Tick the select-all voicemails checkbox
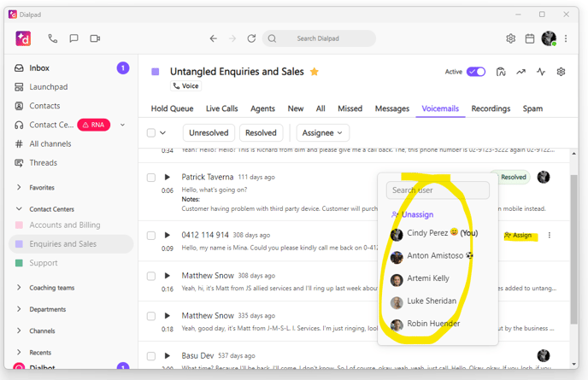The image size is (588, 380). 151,132
